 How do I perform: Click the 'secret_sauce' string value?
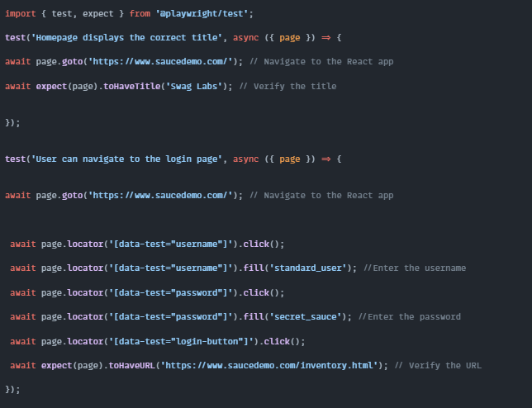click(312, 316)
